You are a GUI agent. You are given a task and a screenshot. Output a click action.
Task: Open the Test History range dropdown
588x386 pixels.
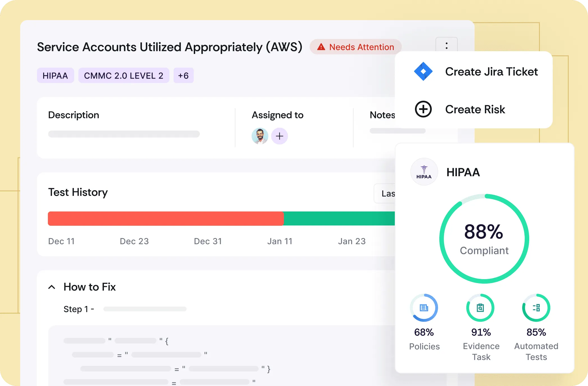click(x=385, y=193)
